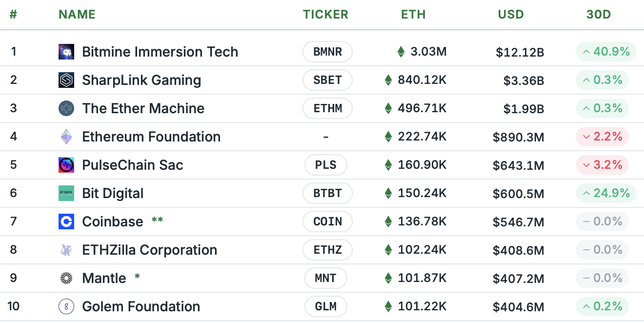Sort by the 30D column header
644x323 pixels.
(x=599, y=14)
